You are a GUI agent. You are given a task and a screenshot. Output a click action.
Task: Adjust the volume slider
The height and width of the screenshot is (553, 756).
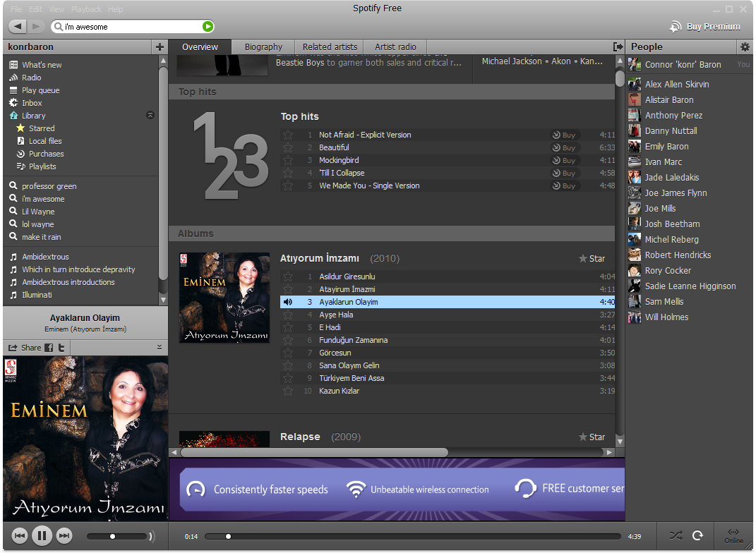coord(113,536)
